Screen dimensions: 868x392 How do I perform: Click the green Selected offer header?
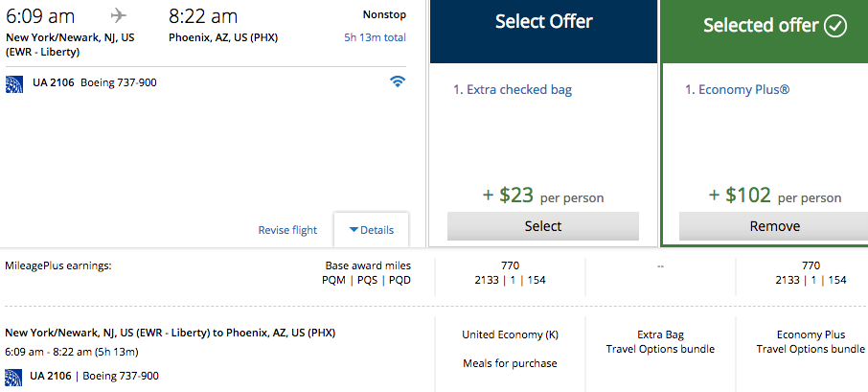coord(765,32)
